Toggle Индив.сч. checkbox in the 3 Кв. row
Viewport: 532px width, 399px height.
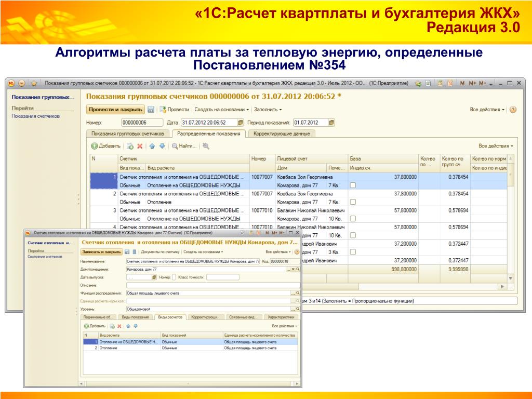[353, 252]
